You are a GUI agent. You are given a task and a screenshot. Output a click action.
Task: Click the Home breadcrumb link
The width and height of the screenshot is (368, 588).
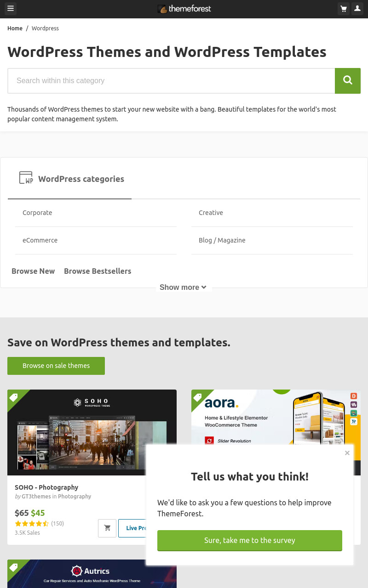15,28
